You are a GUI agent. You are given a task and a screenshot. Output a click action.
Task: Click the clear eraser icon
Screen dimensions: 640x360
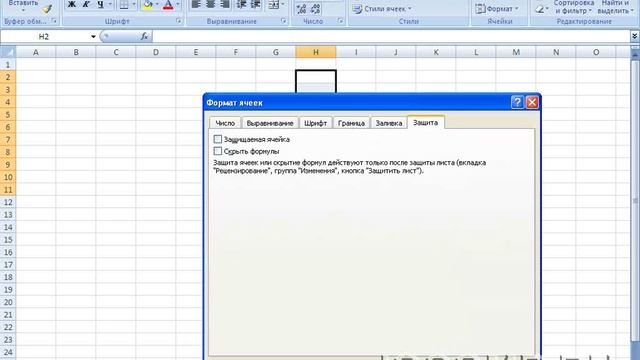[540, 9]
